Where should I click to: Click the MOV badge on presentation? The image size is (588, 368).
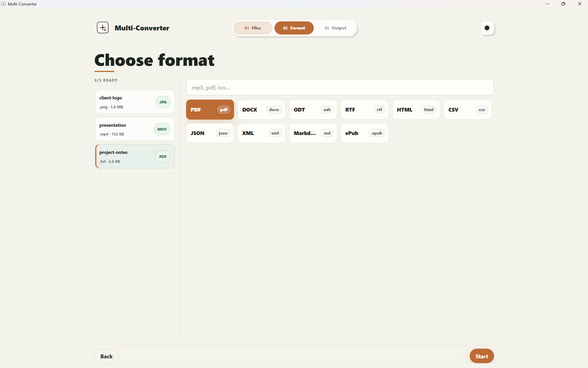pyautogui.click(x=162, y=129)
